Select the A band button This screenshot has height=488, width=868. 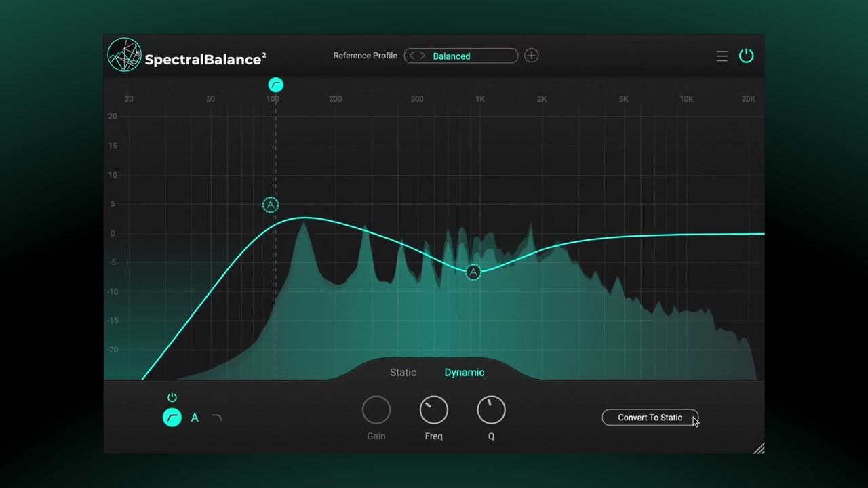195,418
